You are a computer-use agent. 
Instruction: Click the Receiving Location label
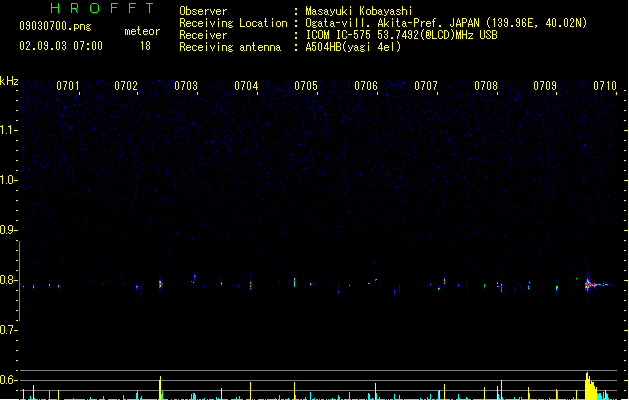(233, 23)
